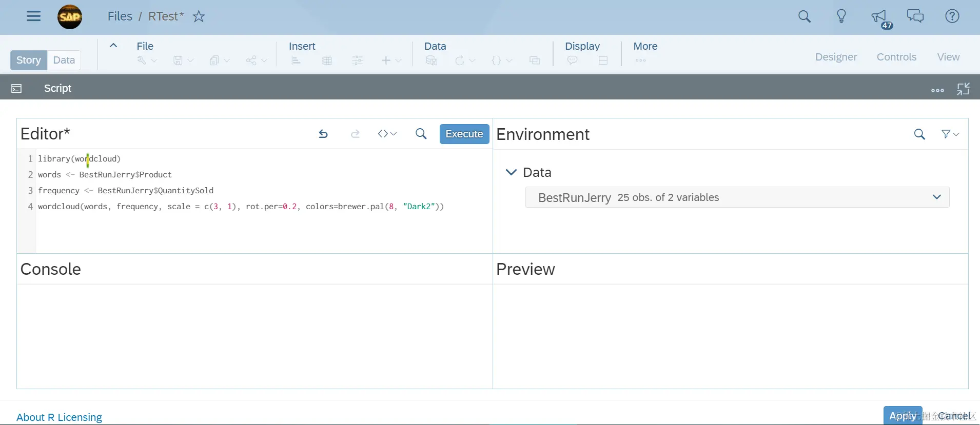Click line 4 wordcloud function call

click(x=241, y=207)
